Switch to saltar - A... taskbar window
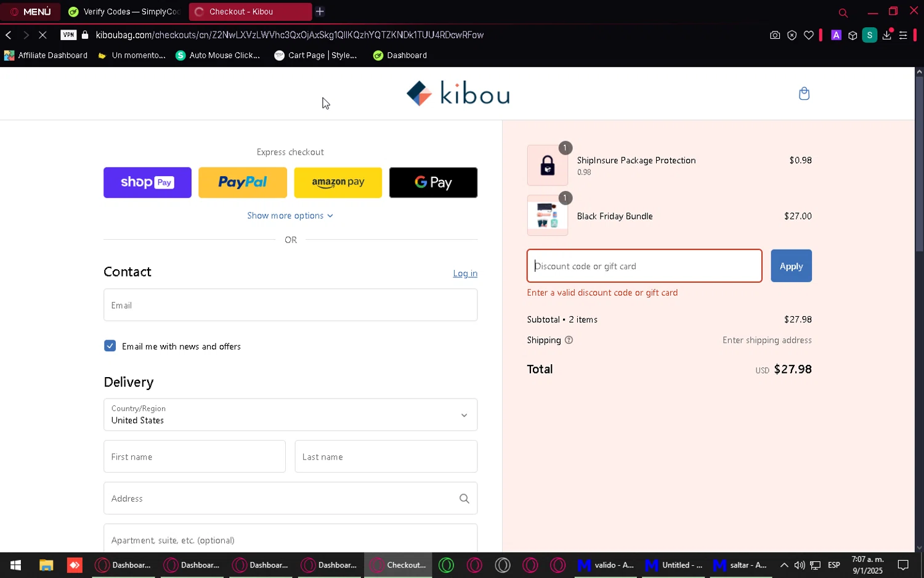The image size is (924, 578). 741,565
